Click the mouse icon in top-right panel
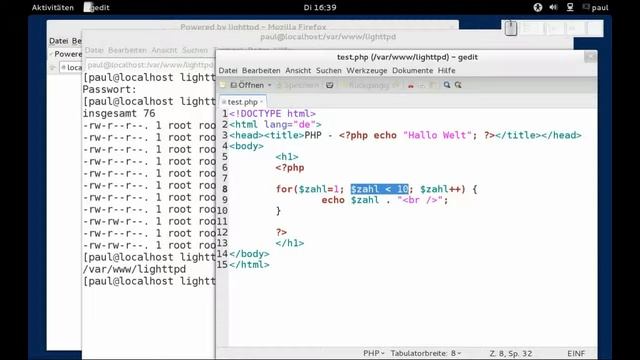The height and width of the screenshot is (360, 640). (x=511, y=29)
